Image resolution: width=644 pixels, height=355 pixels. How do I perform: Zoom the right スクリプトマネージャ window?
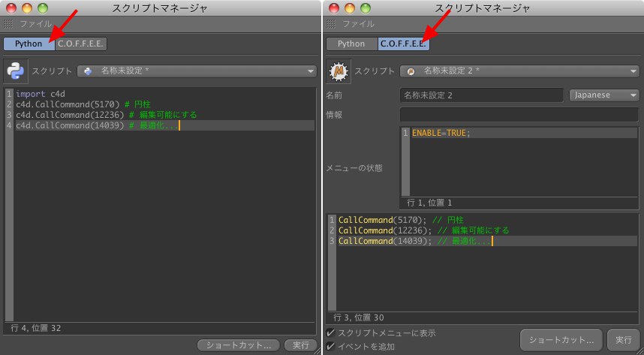coord(365,8)
